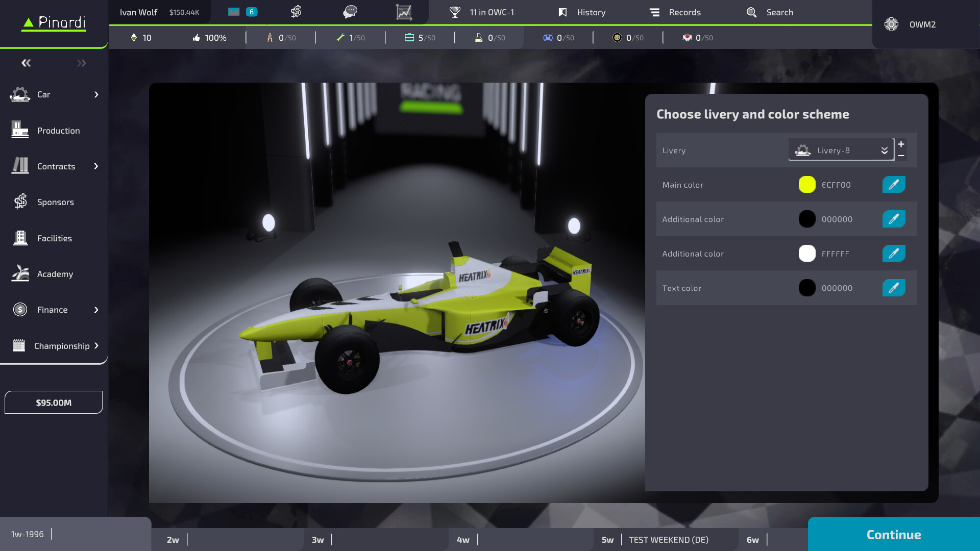Click the plus stepper next to livery selector
This screenshot has width=980, height=551.
click(901, 144)
